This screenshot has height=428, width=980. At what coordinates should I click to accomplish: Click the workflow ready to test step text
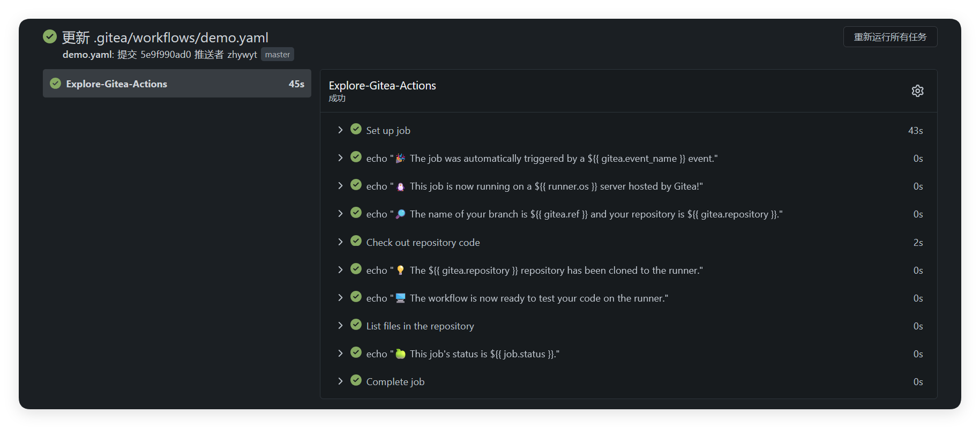pos(538,298)
